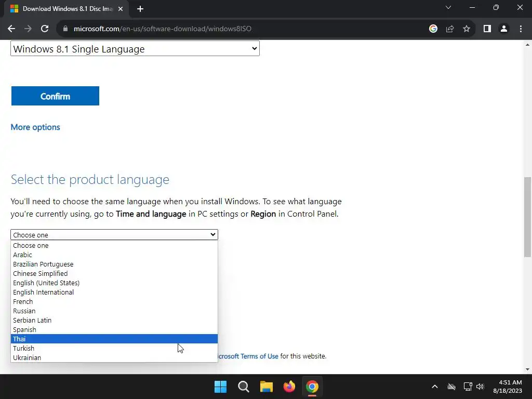Screen dimensions: 532x399
Task: Open taskbar Search
Action: [243, 387]
